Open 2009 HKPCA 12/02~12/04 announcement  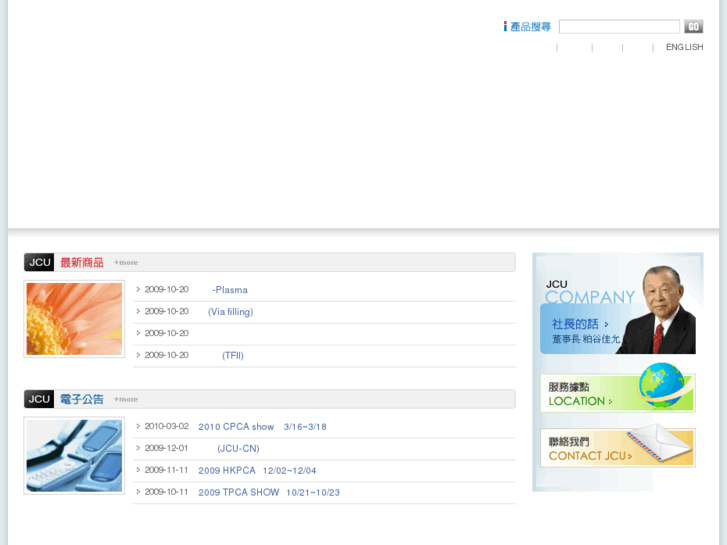[257, 470]
